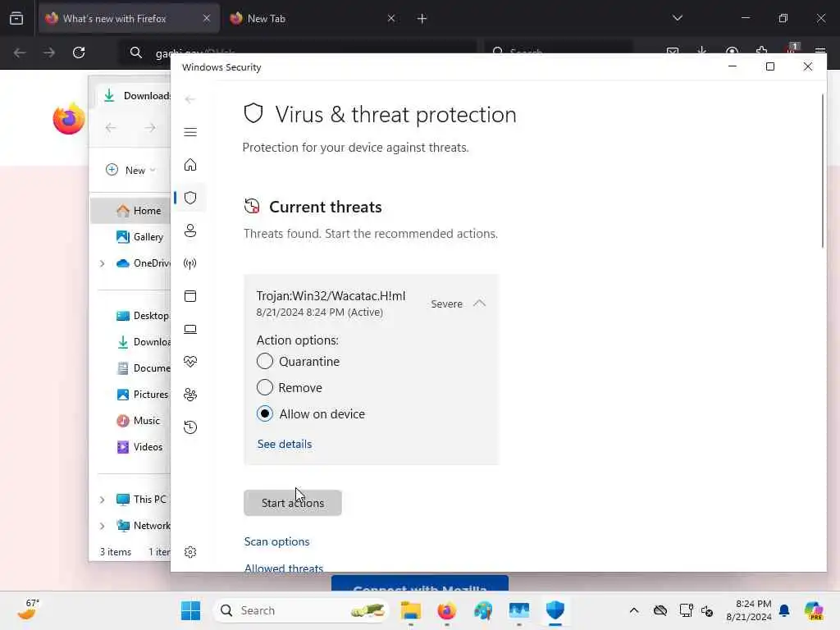Open Pictures folder in File Explorer sidebar
Screen dimensions: 840x630
point(143,395)
